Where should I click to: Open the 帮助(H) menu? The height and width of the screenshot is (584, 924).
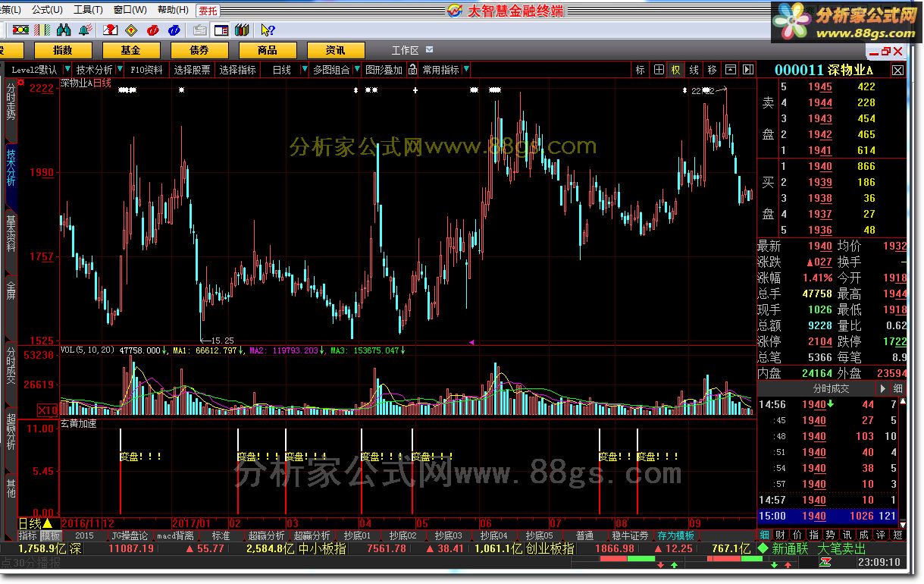pyautogui.click(x=173, y=10)
